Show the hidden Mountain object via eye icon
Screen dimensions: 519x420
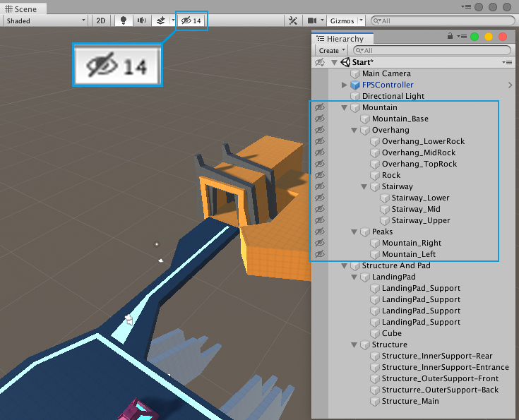319,107
